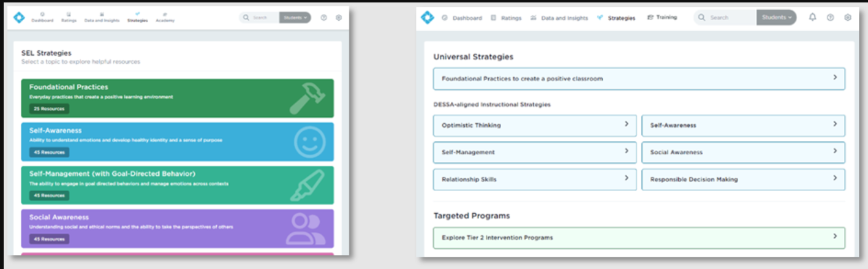868x269 pixels.
Task: Expand the Responsible Decision Making row arrow
Action: click(x=835, y=178)
